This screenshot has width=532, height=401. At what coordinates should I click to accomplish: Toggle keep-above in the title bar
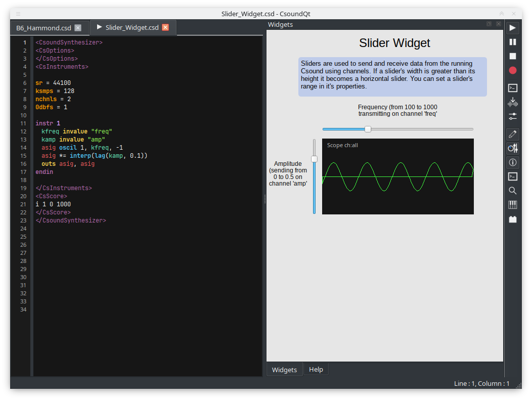tap(502, 14)
